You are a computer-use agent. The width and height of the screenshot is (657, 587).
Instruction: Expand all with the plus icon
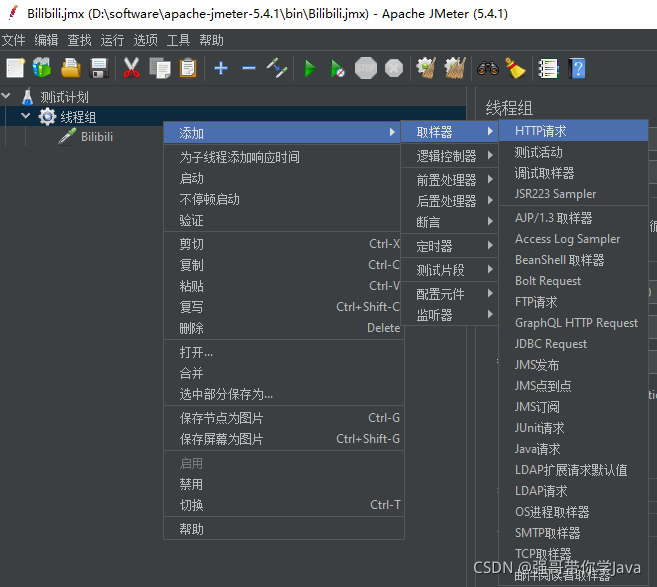[x=221, y=68]
